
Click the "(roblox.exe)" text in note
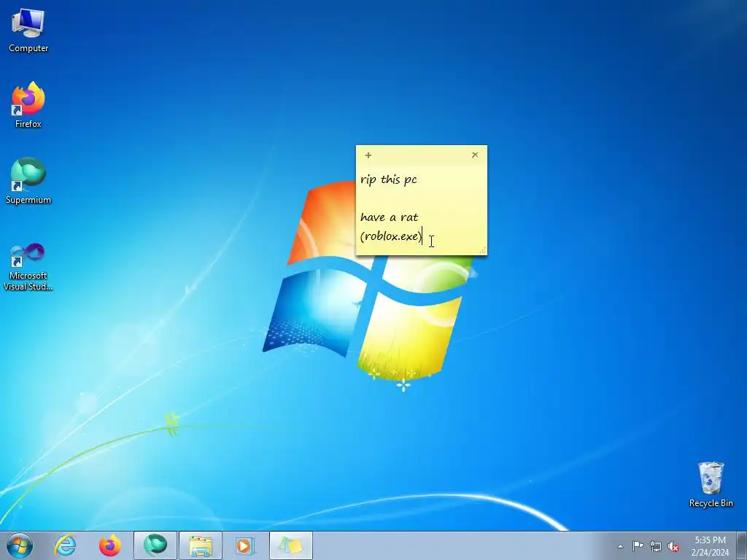point(391,236)
